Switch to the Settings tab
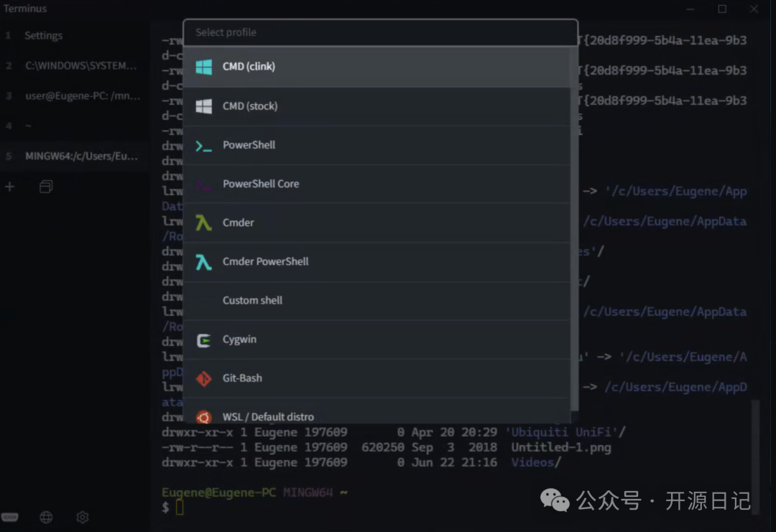 tap(74, 36)
